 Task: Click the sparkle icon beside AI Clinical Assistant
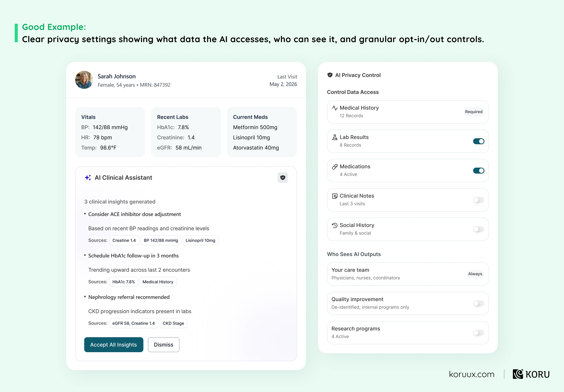pyautogui.click(x=88, y=177)
